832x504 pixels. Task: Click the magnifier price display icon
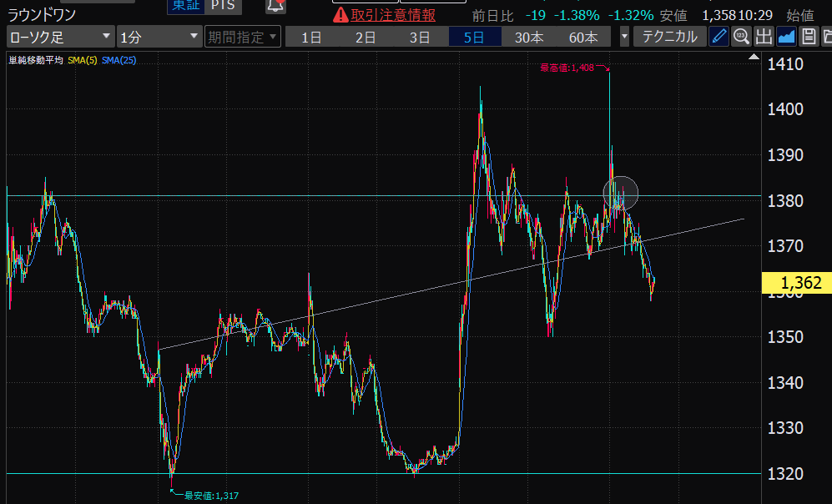(741, 37)
